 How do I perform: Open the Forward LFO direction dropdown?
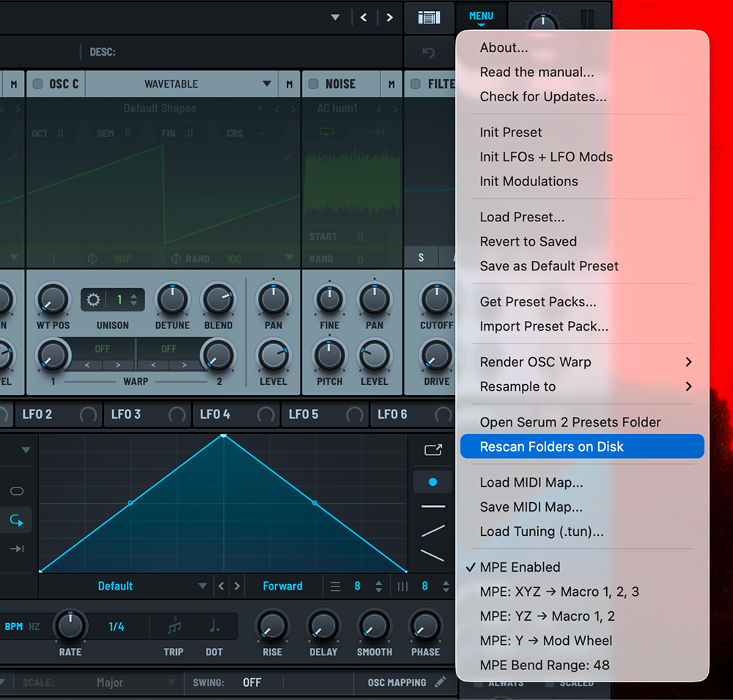click(x=283, y=586)
